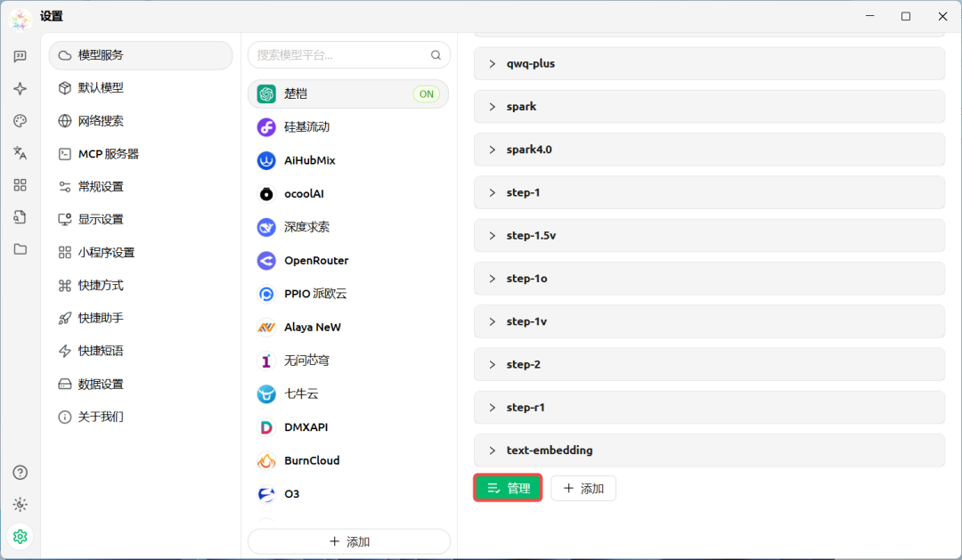Click the Alaya NeW logo
This screenshot has width=962, height=560.
click(x=266, y=328)
